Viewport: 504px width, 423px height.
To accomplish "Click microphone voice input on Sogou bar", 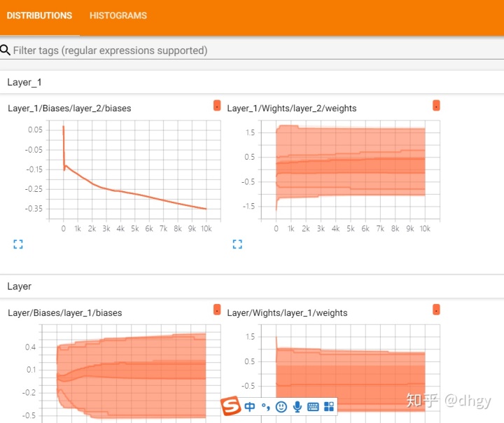I will 297,407.
